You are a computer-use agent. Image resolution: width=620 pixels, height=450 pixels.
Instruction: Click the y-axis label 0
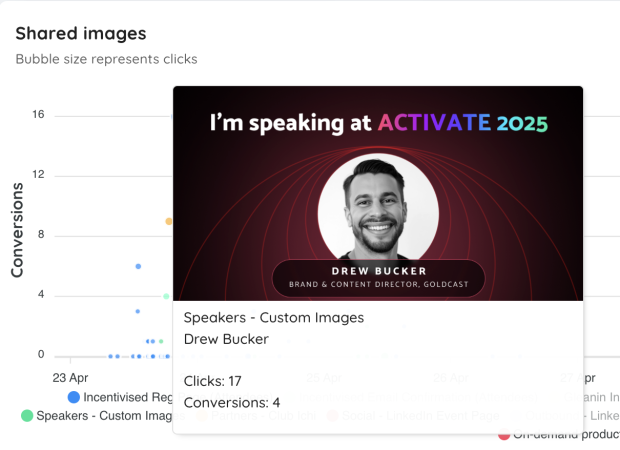pos(41,354)
